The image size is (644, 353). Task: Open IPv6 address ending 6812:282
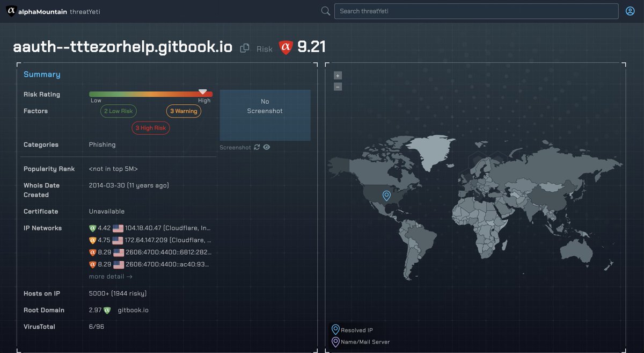click(168, 252)
